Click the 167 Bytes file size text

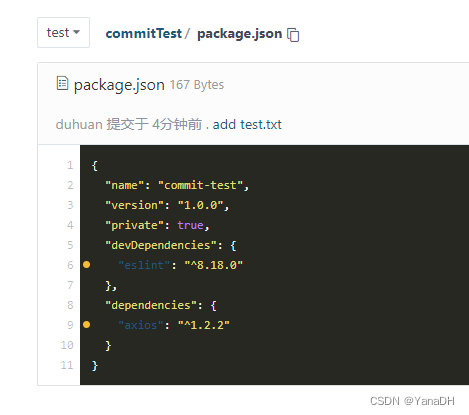tap(197, 85)
